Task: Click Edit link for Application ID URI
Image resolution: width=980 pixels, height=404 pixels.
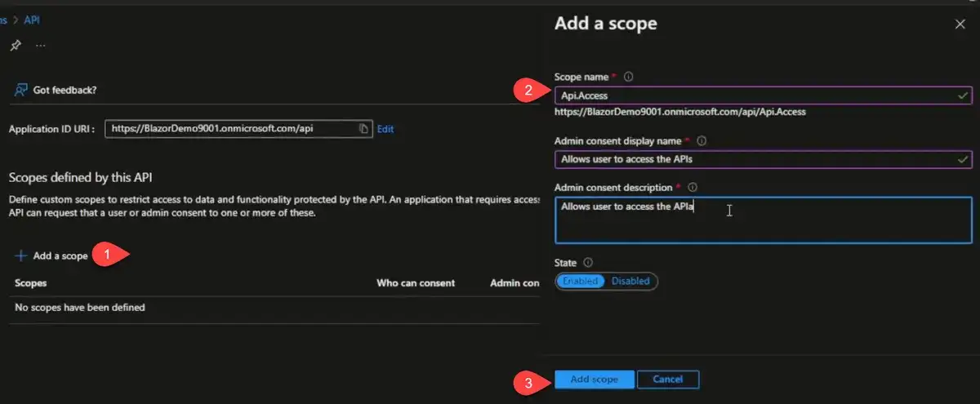Action: [x=385, y=129]
